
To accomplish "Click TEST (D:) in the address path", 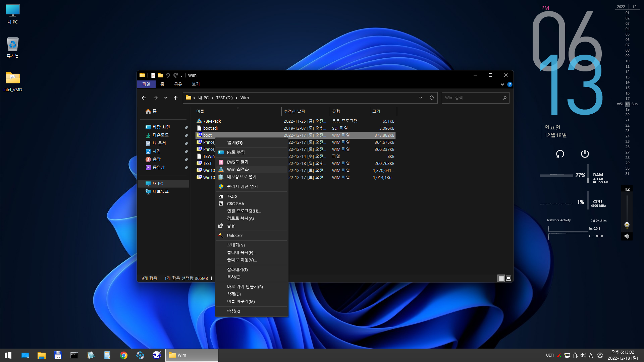I will (224, 98).
